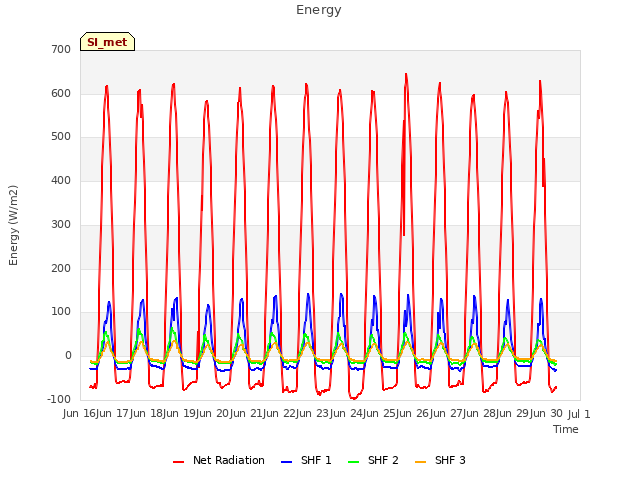Image resolution: width=640 pixels, height=480 pixels.
Task: Click the 600 y-axis tick label
Action: click(x=61, y=93)
